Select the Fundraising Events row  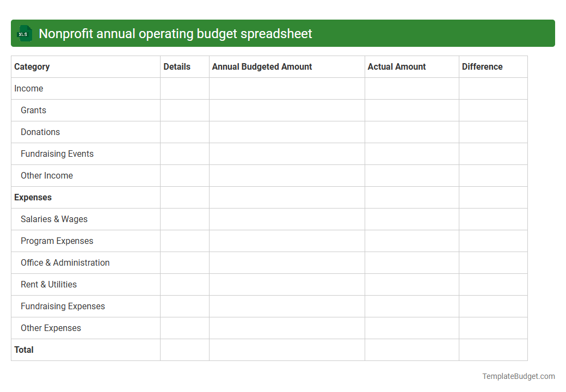tap(57, 154)
